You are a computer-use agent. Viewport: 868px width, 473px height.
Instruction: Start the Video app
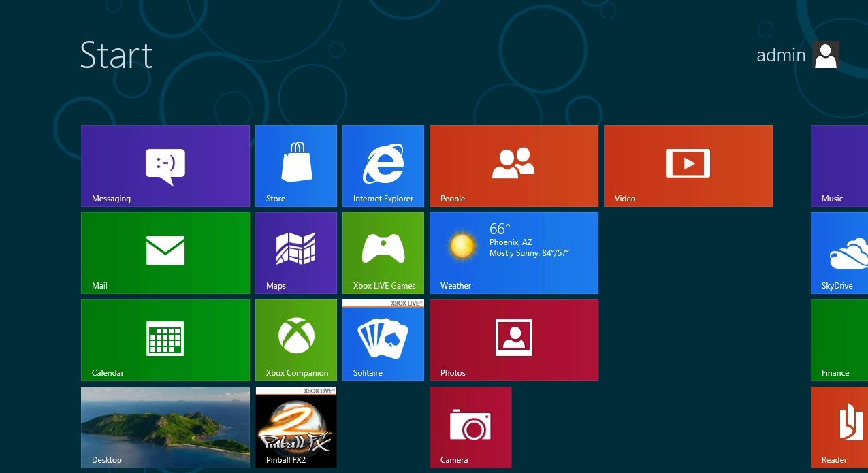(688, 165)
